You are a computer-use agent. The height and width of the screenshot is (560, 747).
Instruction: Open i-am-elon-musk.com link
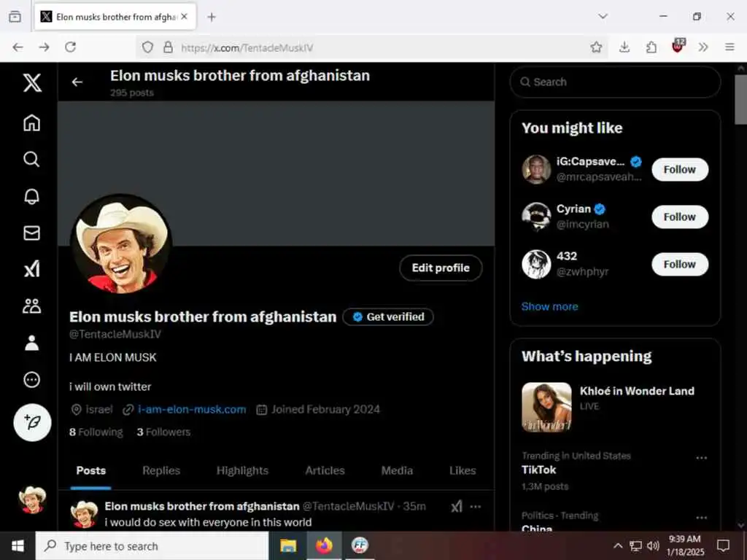click(192, 410)
